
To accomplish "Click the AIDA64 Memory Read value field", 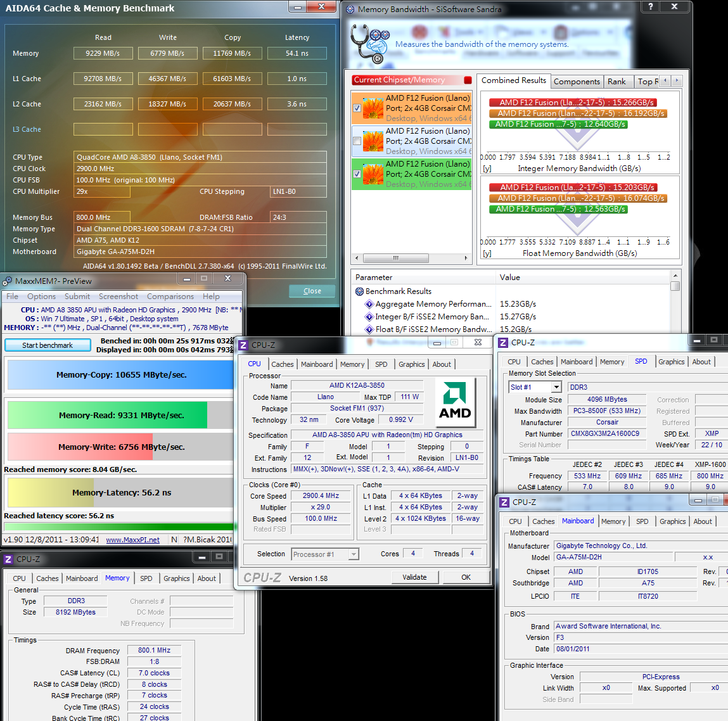I will [103, 53].
